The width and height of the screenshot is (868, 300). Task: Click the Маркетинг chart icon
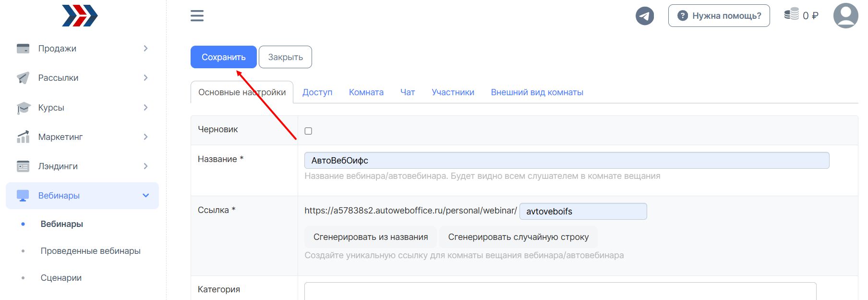(x=23, y=137)
